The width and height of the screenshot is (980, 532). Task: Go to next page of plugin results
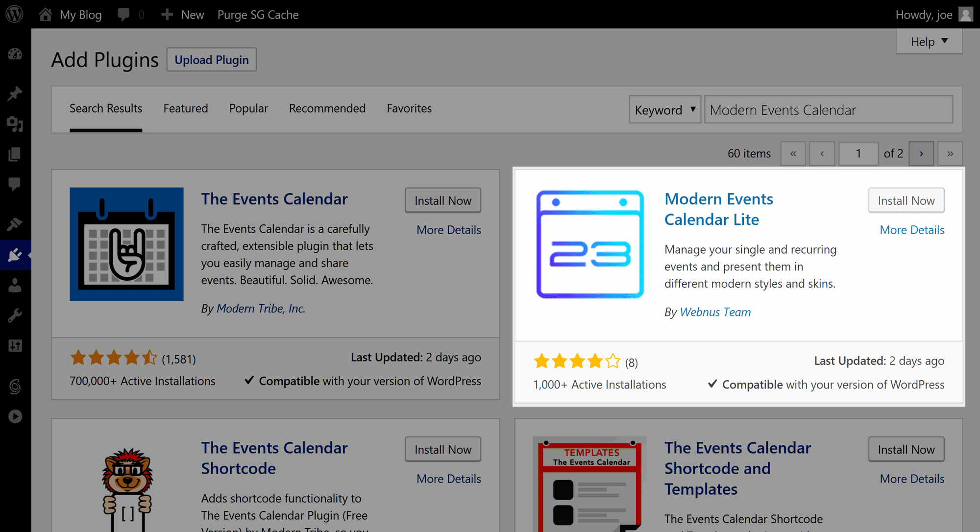921,153
